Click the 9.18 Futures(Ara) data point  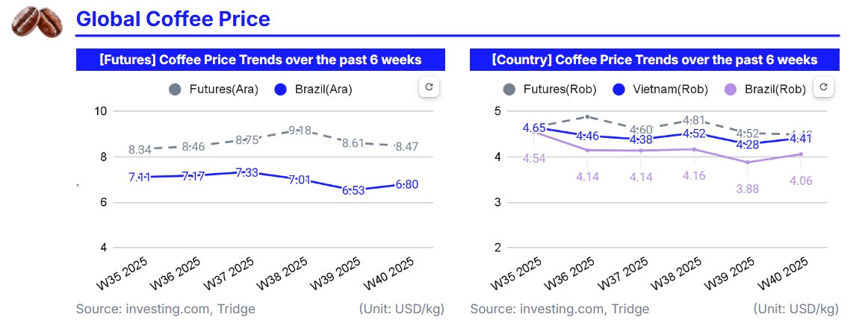coord(300,130)
